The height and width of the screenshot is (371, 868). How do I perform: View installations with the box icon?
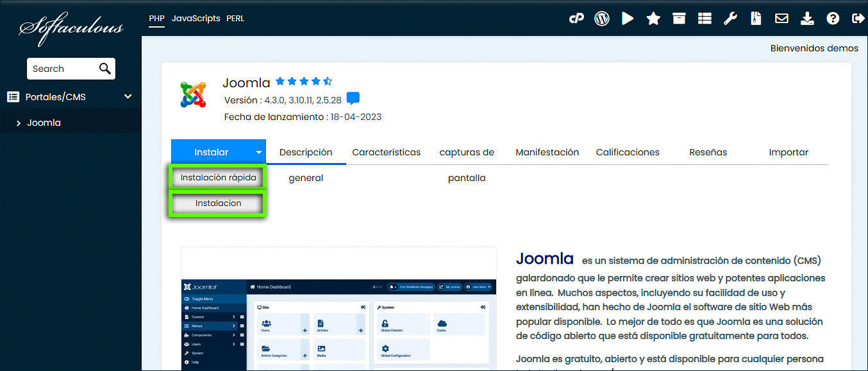click(x=678, y=18)
